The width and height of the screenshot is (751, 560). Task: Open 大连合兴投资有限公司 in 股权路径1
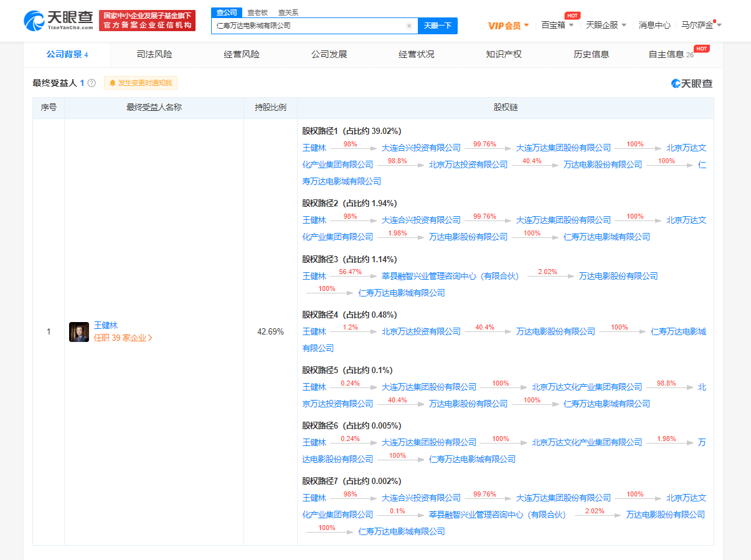point(421,148)
